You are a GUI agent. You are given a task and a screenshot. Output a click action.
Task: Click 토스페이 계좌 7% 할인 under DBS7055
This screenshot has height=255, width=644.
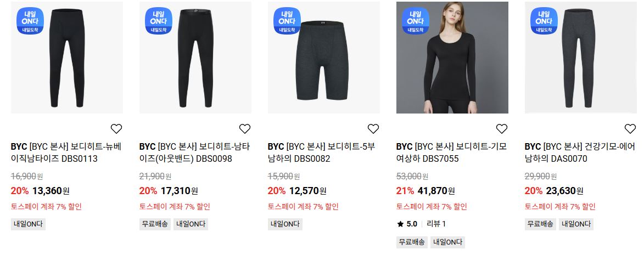click(x=432, y=207)
